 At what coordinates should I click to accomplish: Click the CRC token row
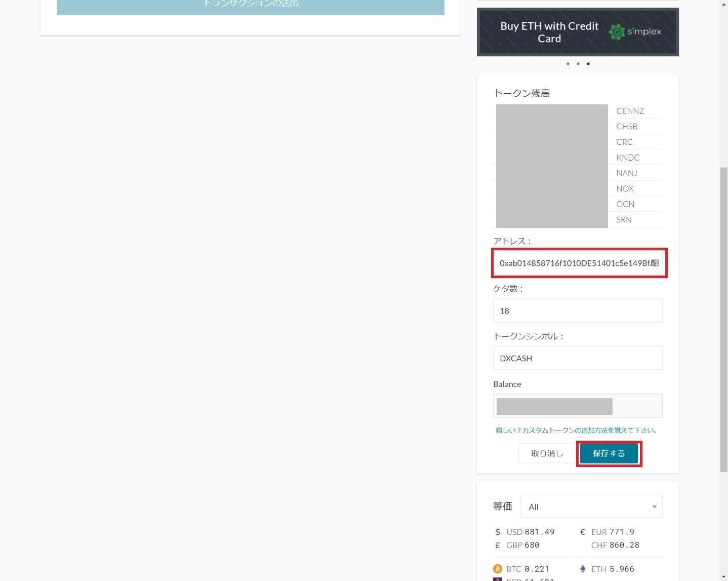(x=578, y=142)
